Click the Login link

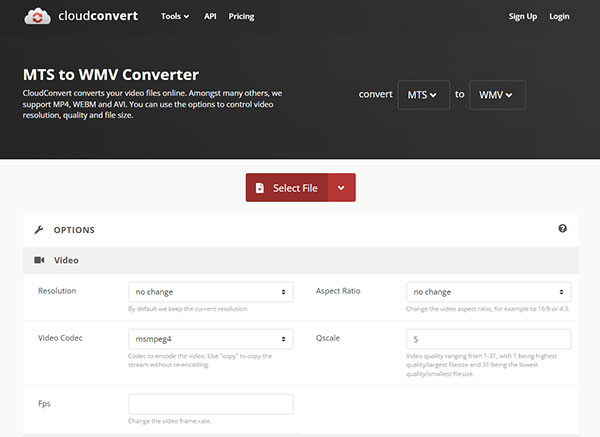tap(559, 16)
